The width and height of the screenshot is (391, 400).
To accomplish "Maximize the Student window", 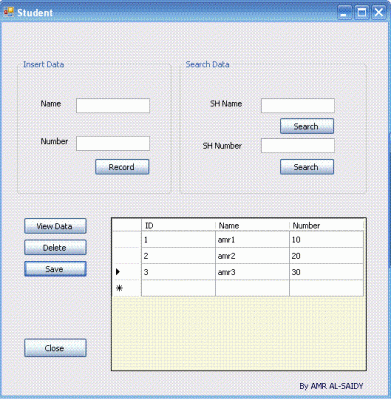I will pos(362,13).
